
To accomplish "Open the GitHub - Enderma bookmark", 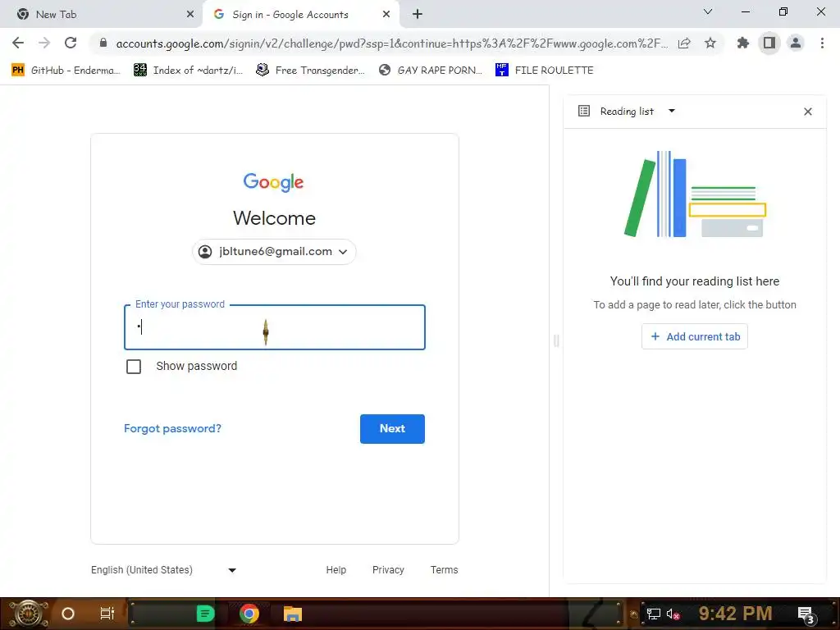I will (x=66, y=71).
